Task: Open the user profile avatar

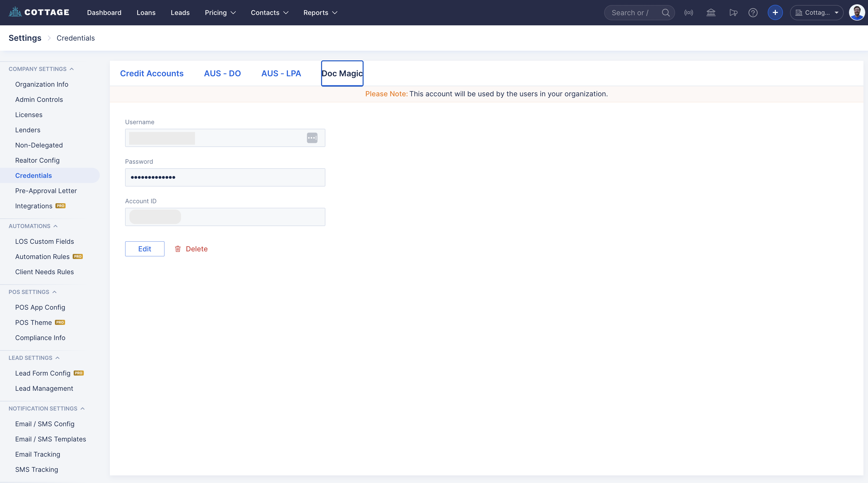Action: click(857, 13)
